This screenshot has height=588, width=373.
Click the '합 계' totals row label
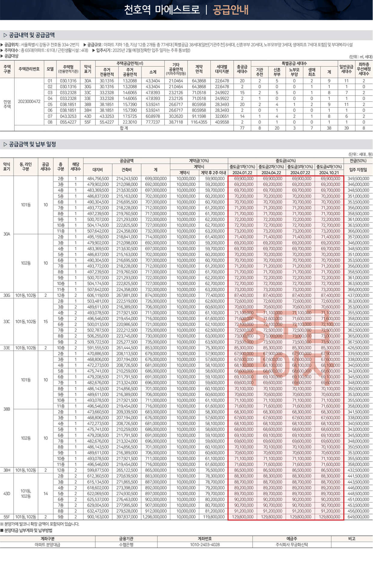click(124, 128)
